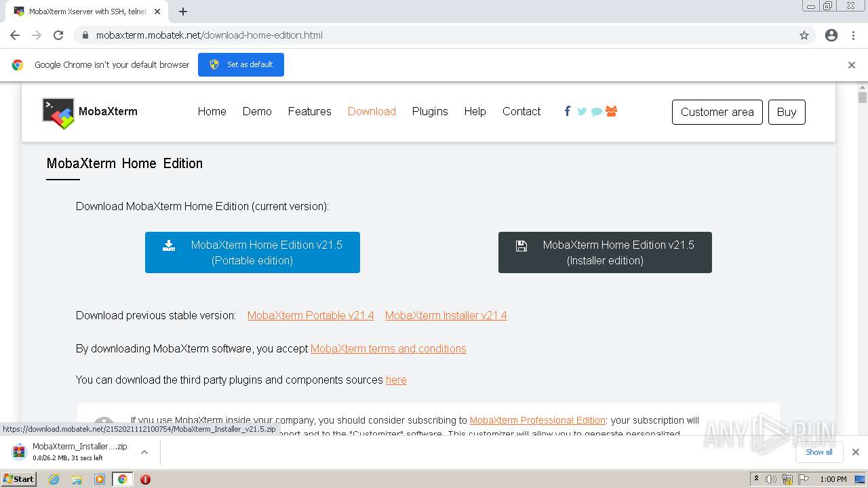Click the red stop-sign taskbar icon

(x=145, y=479)
